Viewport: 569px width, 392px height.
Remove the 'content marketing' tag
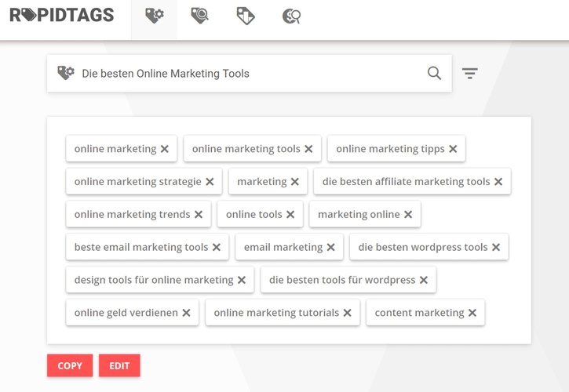(x=472, y=313)
